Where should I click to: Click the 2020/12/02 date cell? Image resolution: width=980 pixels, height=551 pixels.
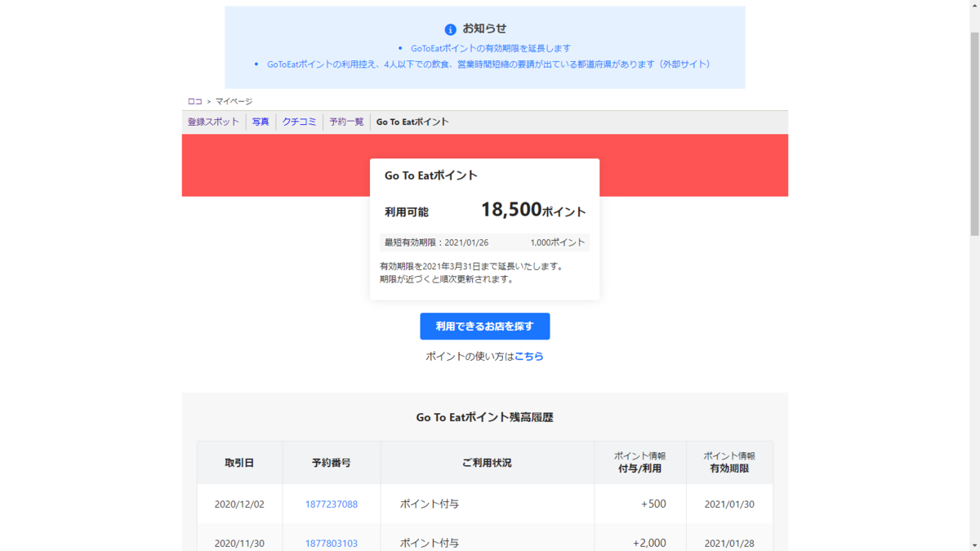(239, 504)
